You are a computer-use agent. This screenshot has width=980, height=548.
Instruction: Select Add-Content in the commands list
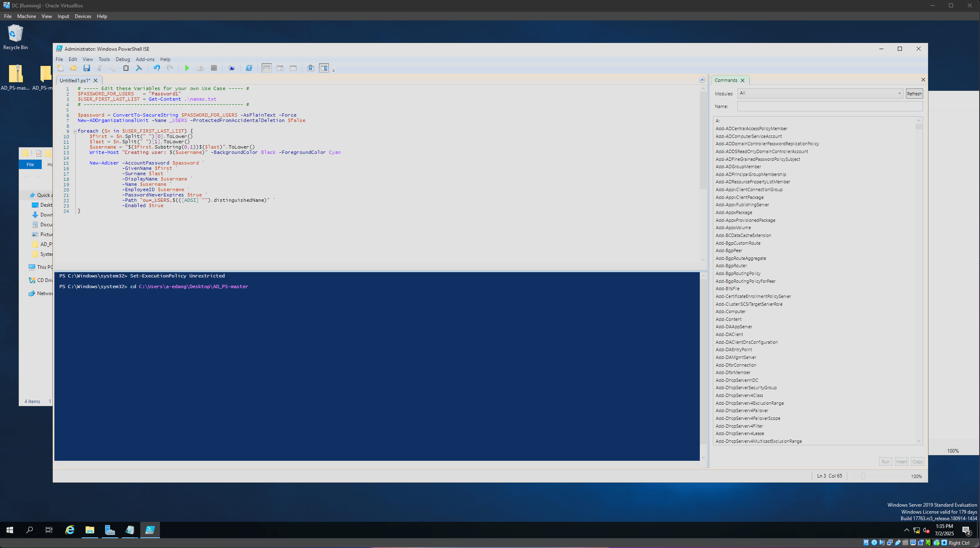(728, 319)
